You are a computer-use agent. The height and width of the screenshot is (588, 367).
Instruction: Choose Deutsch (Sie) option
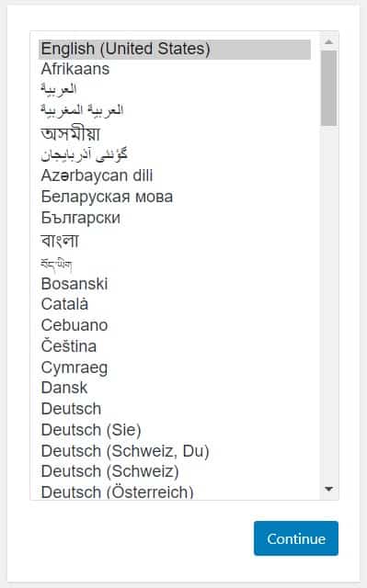[x=175, y=430]
